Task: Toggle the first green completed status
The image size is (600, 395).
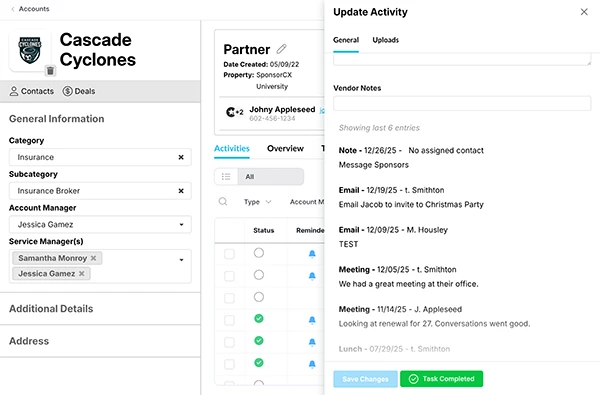Action: pyautogui.click(x=259, y=318)
